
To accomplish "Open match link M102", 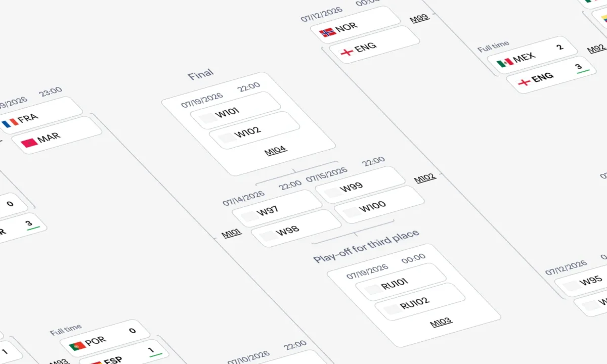I will [425, 178].
